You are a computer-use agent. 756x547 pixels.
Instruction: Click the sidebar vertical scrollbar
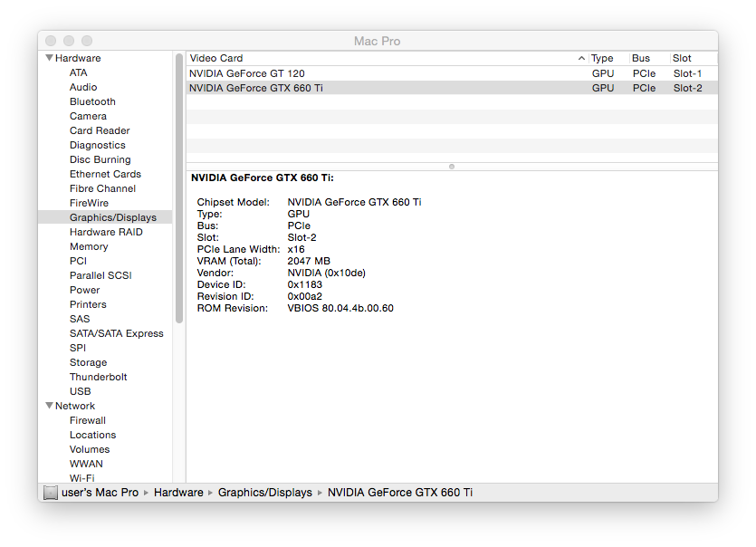click(x=179, y=188)
